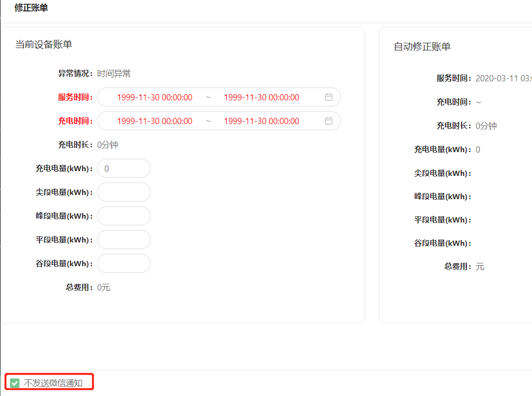This screenshot has height=396, width=532.
Task: Focus the 峰段电量(kWh) input box
Action: 124,216
